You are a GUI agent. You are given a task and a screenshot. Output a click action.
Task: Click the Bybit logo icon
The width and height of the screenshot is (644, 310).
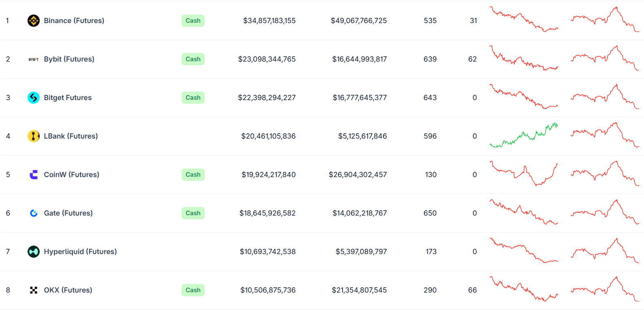coord(34,59)
